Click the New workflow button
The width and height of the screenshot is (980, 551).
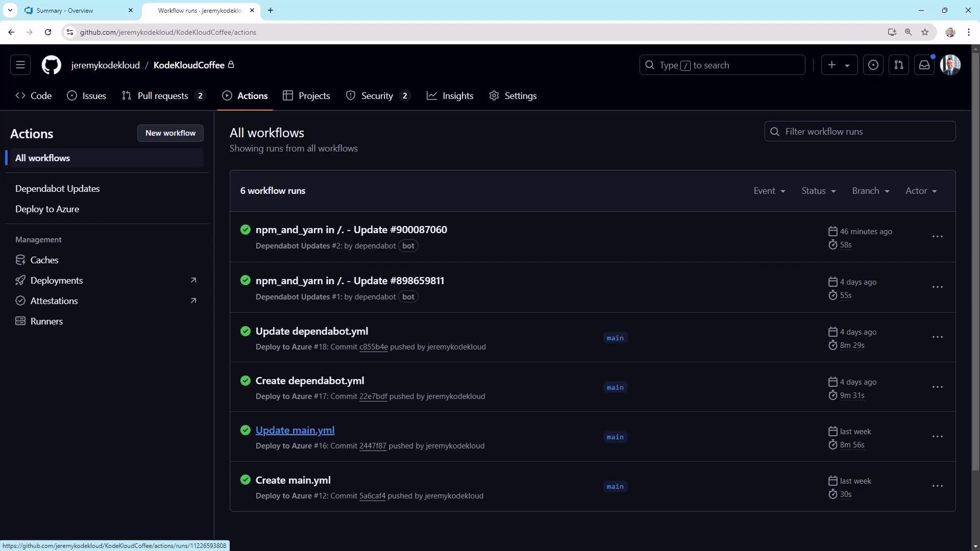click(x=170, y=133)
